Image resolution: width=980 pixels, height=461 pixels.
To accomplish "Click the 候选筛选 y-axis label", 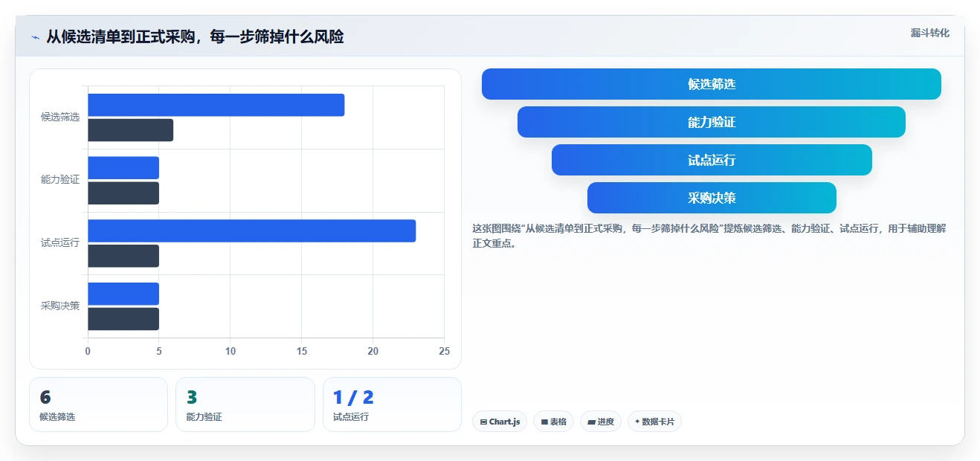I will (60, 117).
